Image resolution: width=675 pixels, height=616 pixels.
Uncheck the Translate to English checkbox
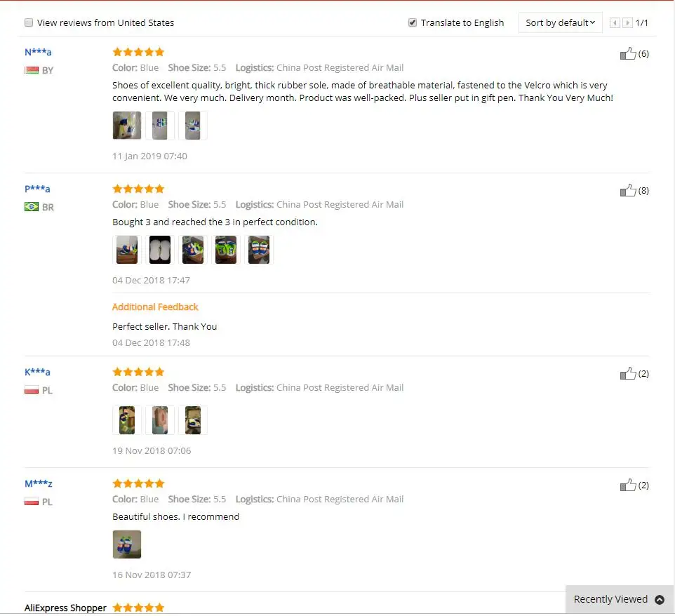pos(413,22)
